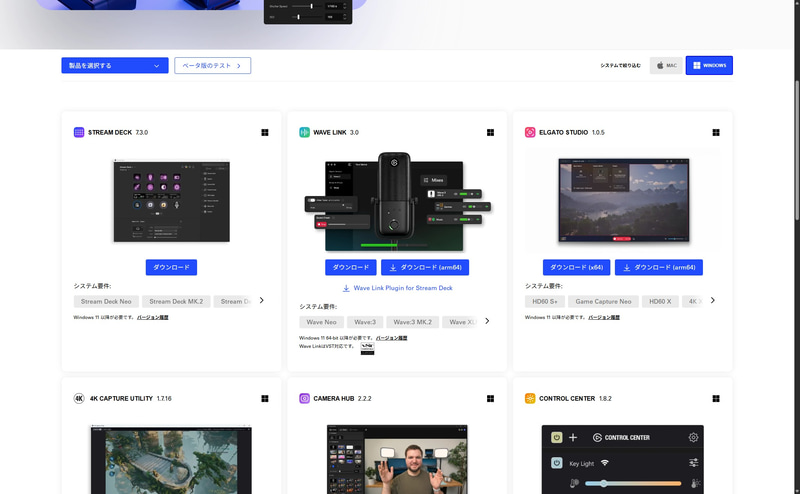Open the Wave Link microphone image
This screenshot has width=800, height=494.
point(397,201)
